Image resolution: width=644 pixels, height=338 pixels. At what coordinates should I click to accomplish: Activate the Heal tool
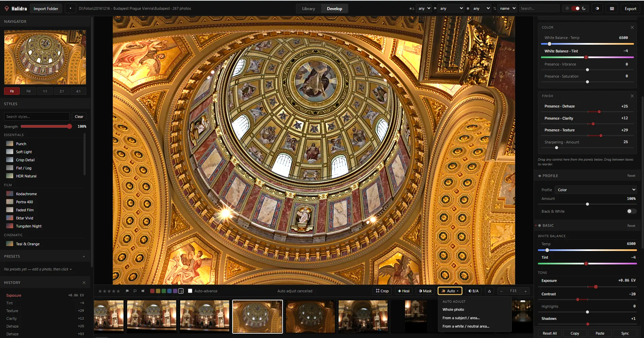coord(404,291)
